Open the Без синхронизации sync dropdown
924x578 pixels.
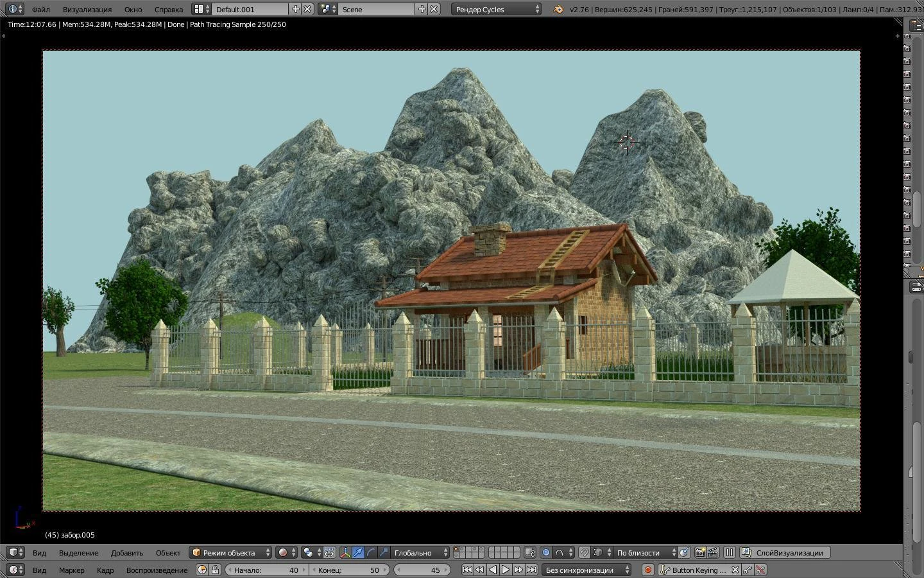pos(586,570)
